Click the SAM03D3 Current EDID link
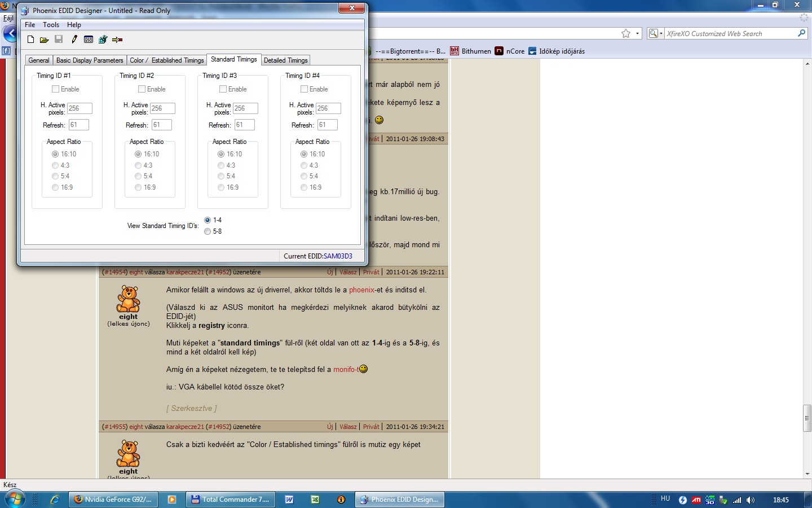The width and height of the screenshot is (812, 508). [x=338, y=256]
